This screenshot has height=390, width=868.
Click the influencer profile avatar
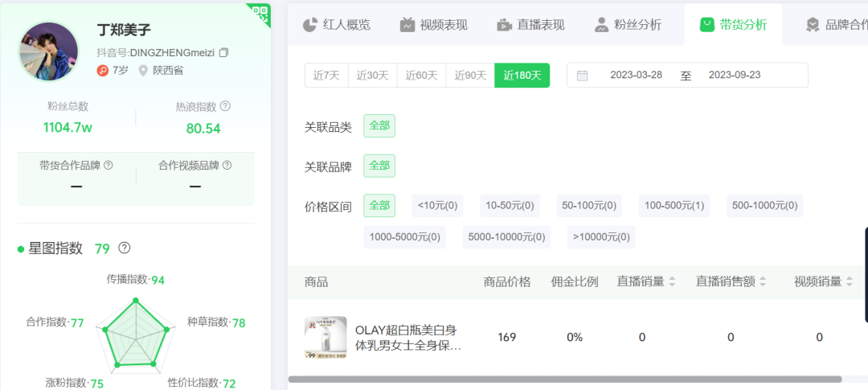coord(48,52)
